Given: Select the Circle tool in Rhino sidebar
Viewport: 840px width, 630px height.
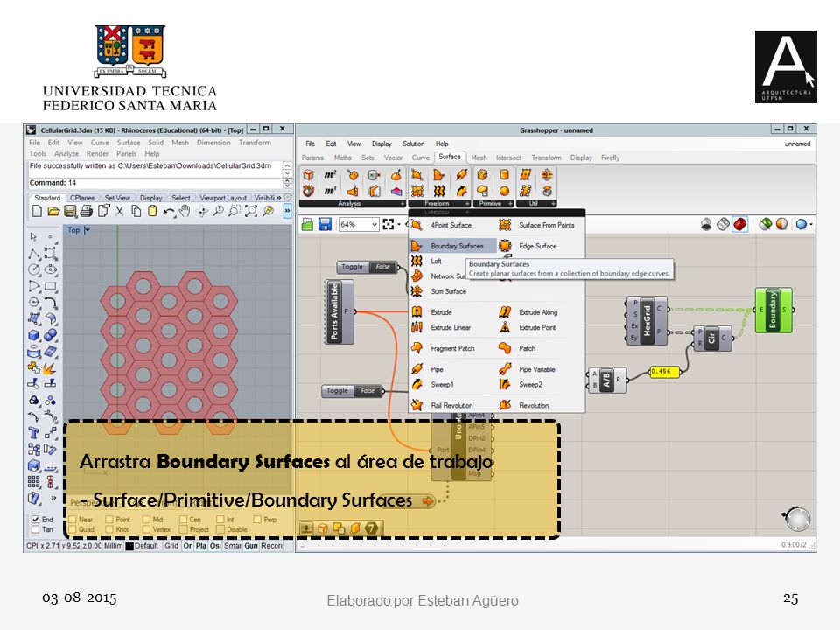Looking at the screenshot, I should click(34, 270).
